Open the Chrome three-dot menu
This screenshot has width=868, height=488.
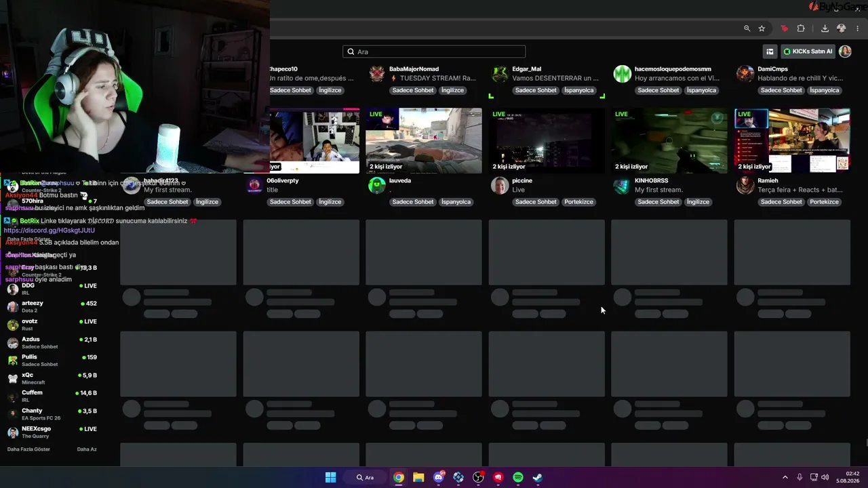[x=858, y=28]
